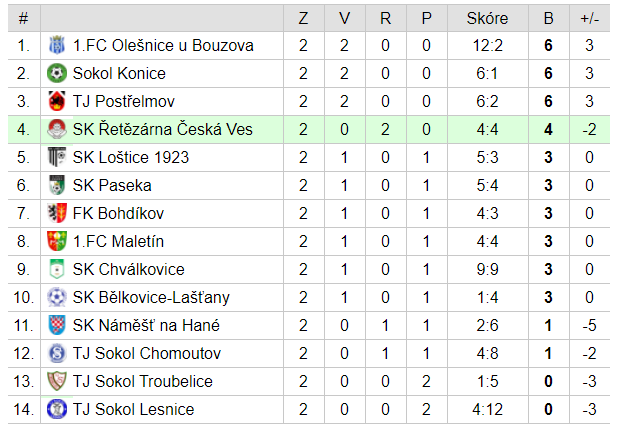Click the SK Loštice 1923 striped crest

coord(57,157)
